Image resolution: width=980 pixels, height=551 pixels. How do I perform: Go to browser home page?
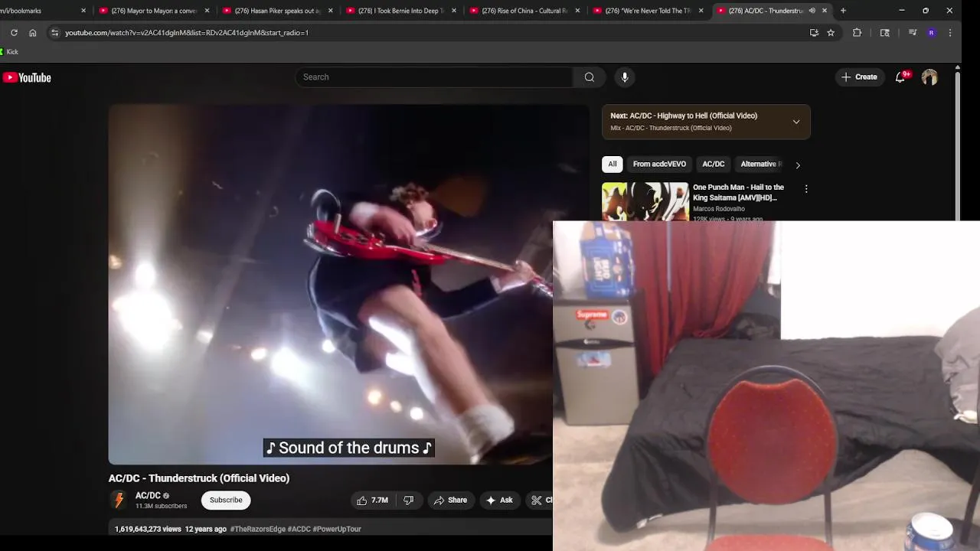[32, 33]
